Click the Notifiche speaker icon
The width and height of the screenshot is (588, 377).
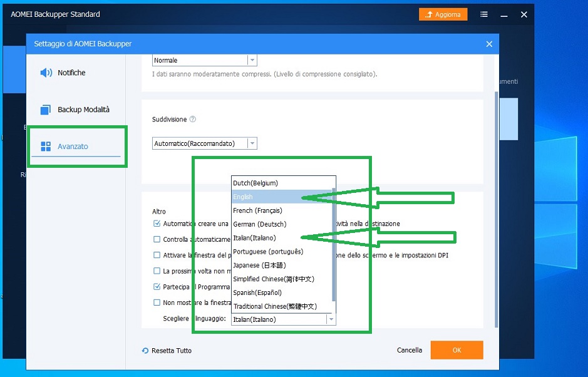pos(46,73)
